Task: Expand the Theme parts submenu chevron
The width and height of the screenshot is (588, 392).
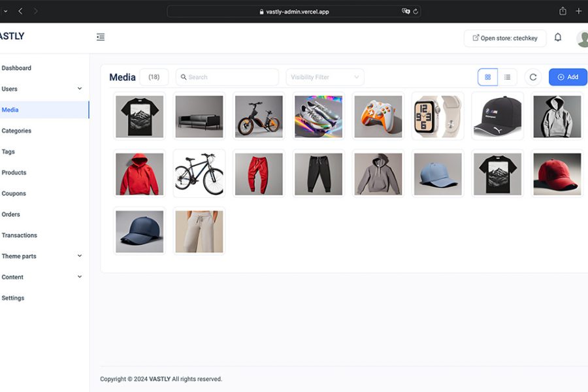Action: (x=80, y=256)
